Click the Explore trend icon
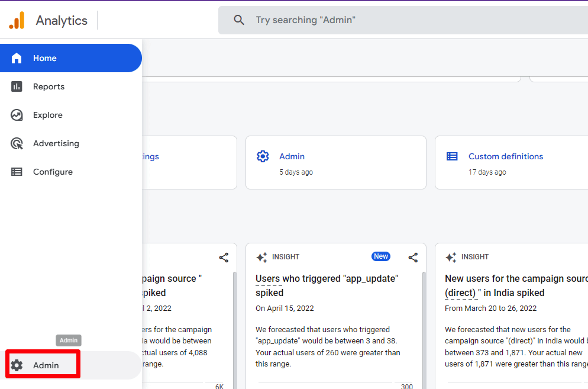This screenshot has width=588, height=389. coord(17,115)
